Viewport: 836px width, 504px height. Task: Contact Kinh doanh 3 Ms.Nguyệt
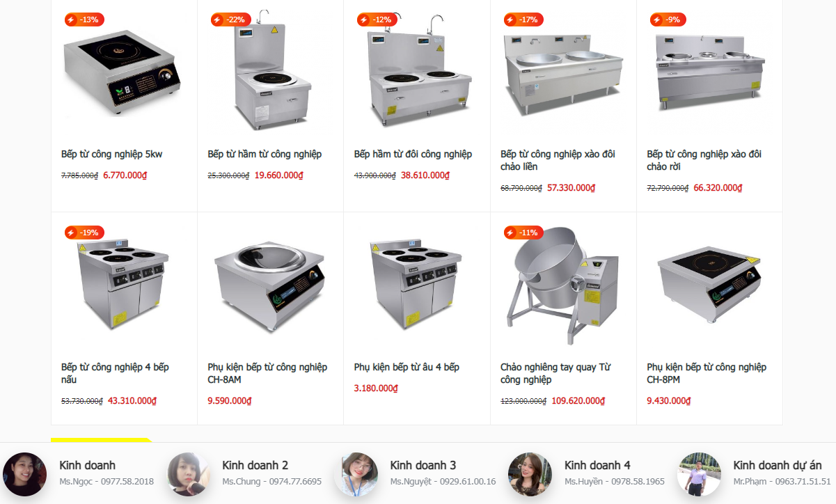tap(415, 474)
